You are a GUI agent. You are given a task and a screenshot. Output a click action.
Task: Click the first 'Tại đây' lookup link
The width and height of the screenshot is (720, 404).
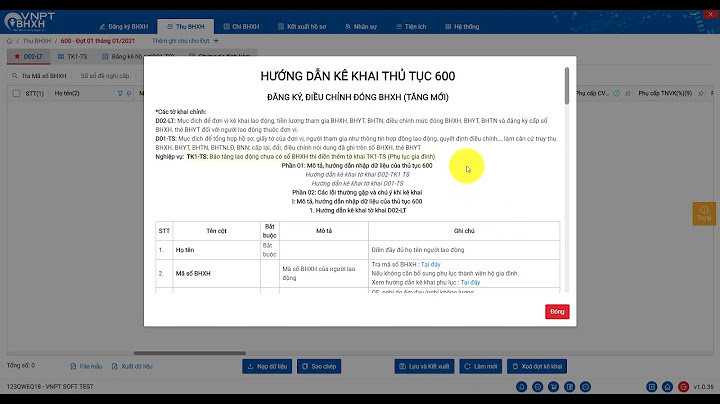click(x=431, y=264)
